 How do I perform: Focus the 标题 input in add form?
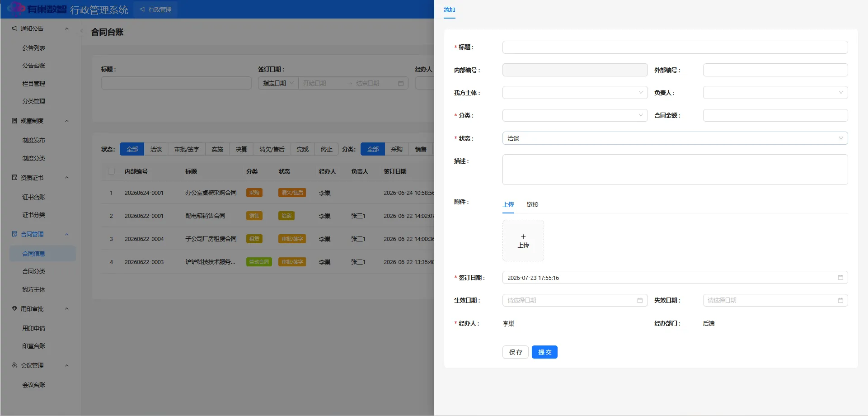pyautogui.click(x=675, y=47)
